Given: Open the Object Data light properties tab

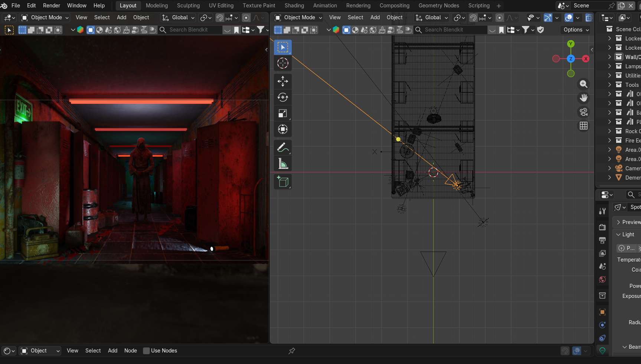Looking at the screenshot, I should pyautogui.click(x=602, y=351).
